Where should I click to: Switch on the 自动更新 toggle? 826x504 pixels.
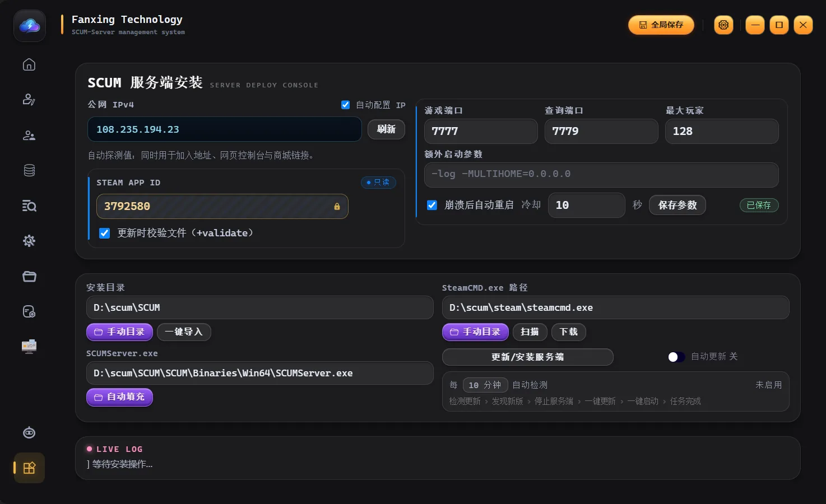click(676, 357)
